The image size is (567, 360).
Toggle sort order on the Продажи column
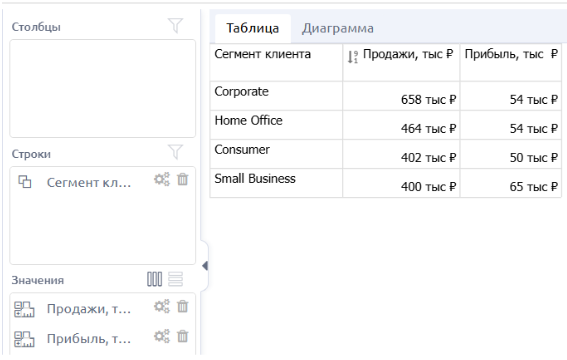[353, 57]
